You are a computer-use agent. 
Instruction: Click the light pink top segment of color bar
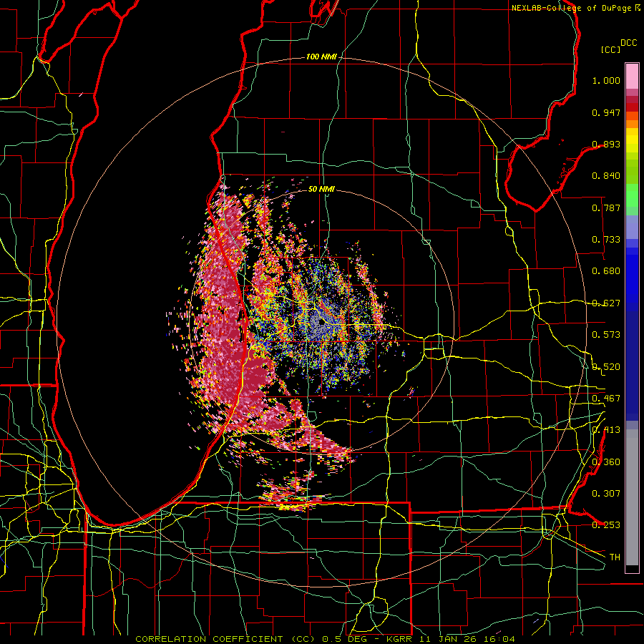(x=632, y=76)
